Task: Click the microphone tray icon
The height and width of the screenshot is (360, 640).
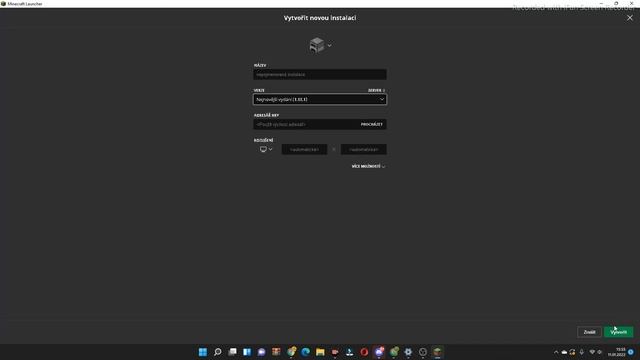Action: (582, 352)
